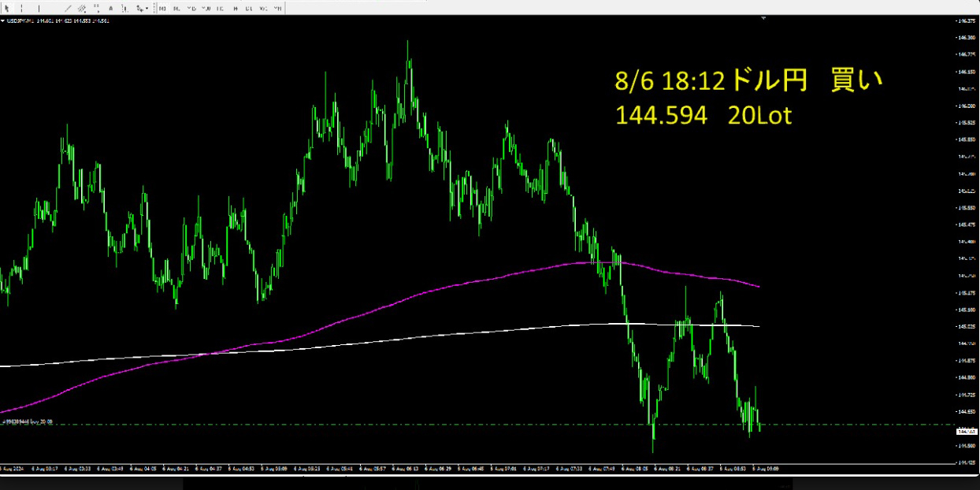The width and height of the screenshot is (980, 490).
Task: Open the arrows tool dropdown arrow
Action: click(147, 9)
